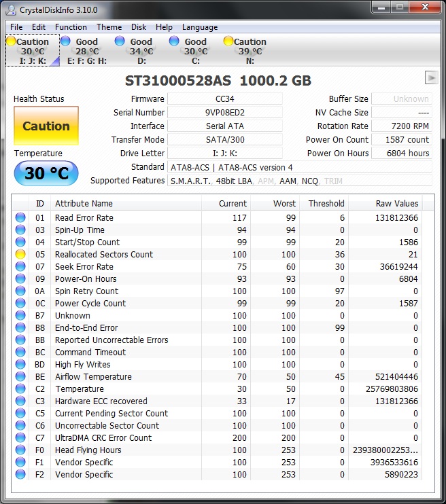Viewport: 446px width, 504px height.
Task: Click the blue status icon for Airflow Temperature
Action: 20,376
